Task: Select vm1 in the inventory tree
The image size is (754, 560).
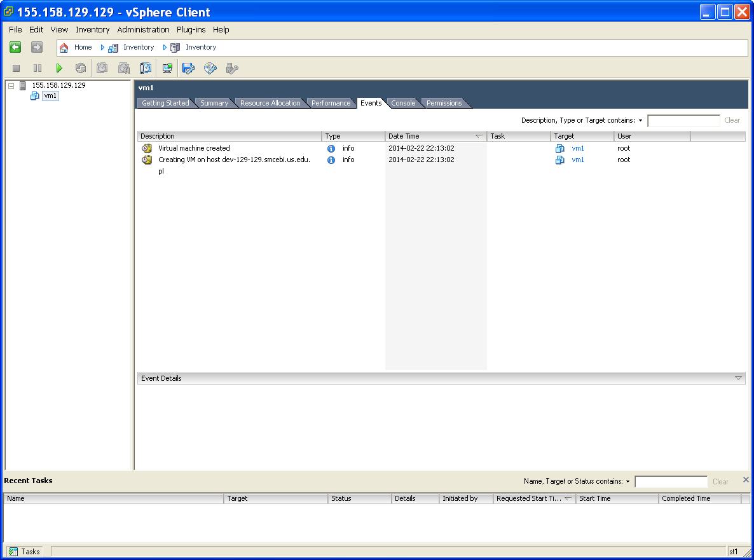Action: click(x=50, y=95)
